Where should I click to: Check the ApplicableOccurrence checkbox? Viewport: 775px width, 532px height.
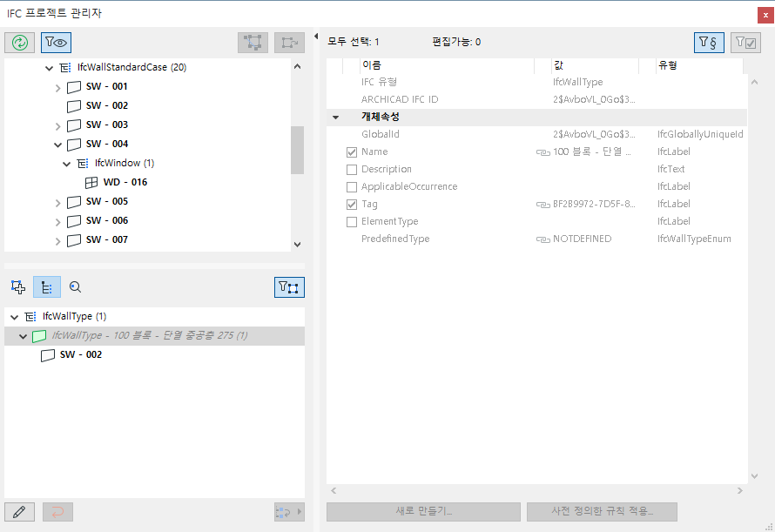pos(352,187)
